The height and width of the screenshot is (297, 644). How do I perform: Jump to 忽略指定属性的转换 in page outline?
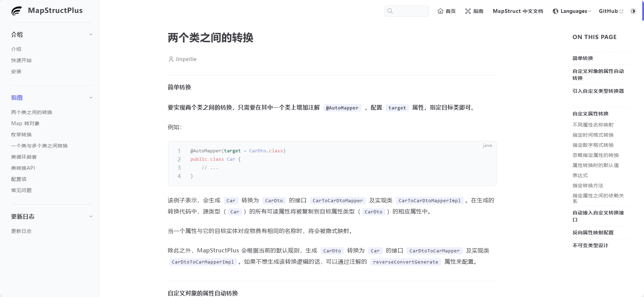[x=596, y=155]
